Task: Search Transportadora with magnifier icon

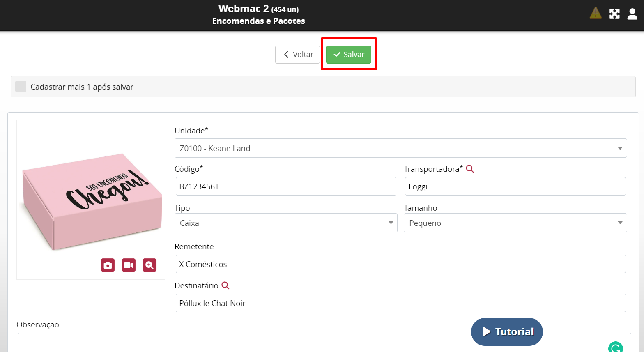Action: pos(470,169)
